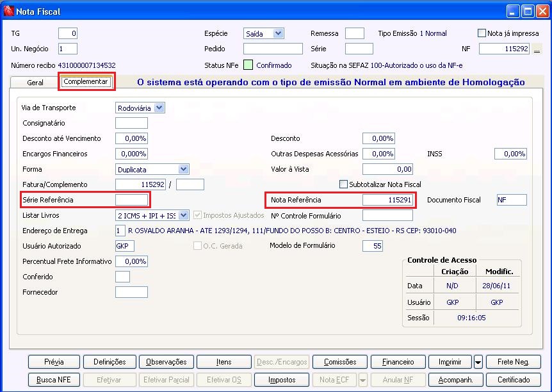Click the Desc./Encargos button

tap(282, 362)
